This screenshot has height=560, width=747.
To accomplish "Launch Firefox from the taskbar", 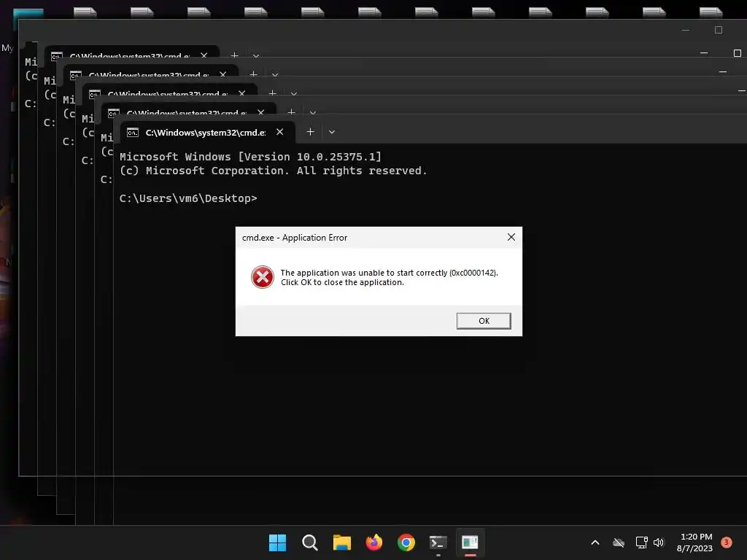I will coord(374,542).
